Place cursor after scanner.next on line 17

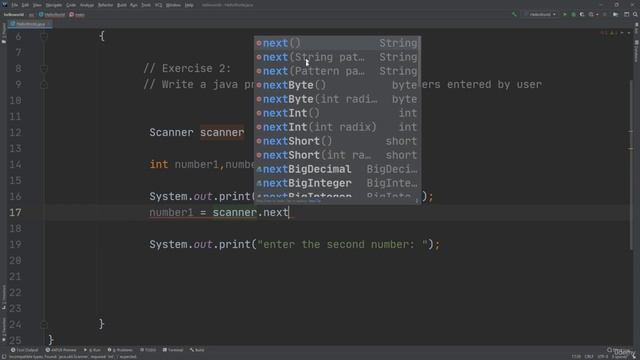[x=289, y=212]
